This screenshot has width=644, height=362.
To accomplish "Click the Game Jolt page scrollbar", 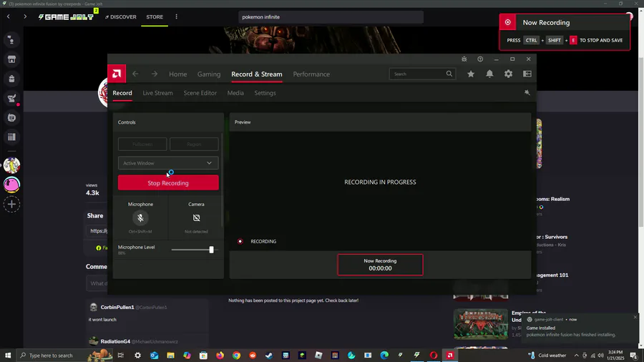I will 641,142.
